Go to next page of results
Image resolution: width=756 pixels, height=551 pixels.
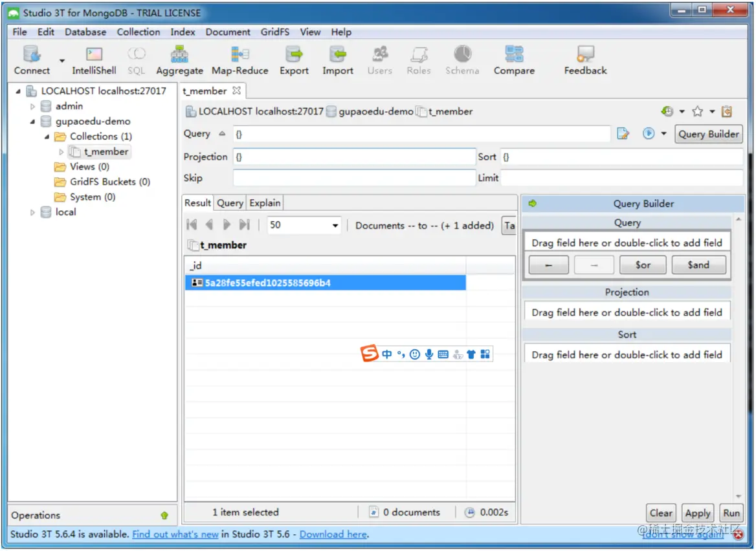(x=227, y=224)
